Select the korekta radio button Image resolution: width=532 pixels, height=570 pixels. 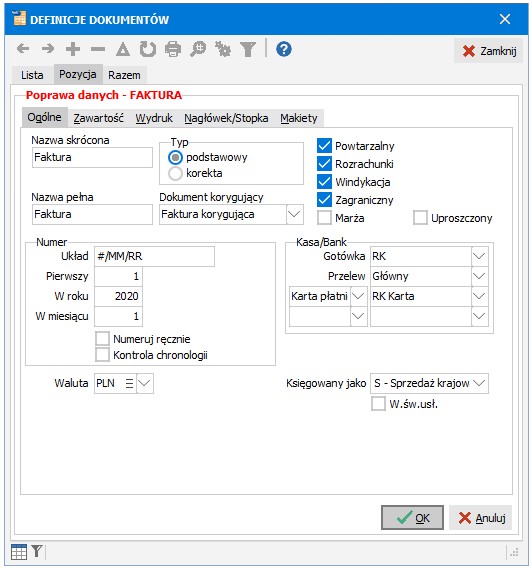tap(175, 173)
